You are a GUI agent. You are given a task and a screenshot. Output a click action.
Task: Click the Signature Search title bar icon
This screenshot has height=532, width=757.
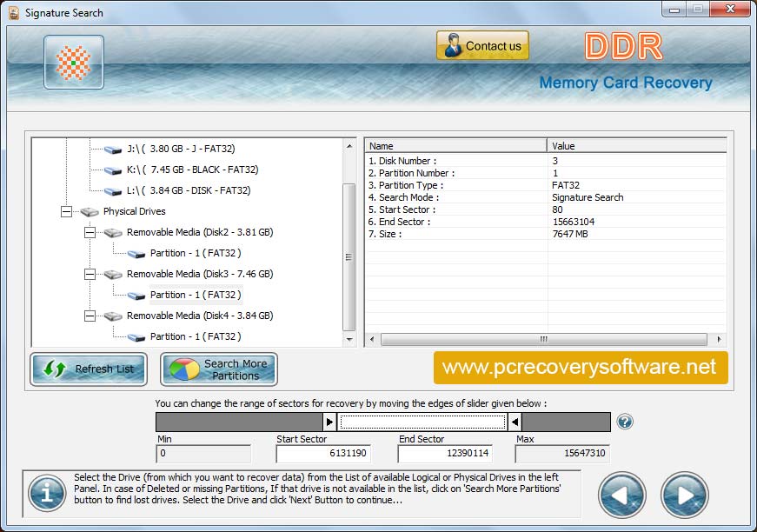(x=14, y=12)
